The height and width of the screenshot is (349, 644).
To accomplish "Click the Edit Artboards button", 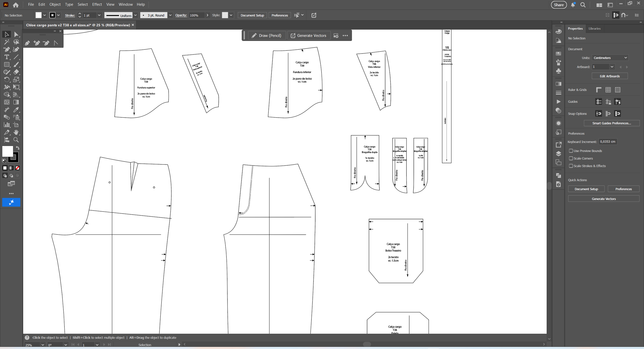I will (609, 76).
